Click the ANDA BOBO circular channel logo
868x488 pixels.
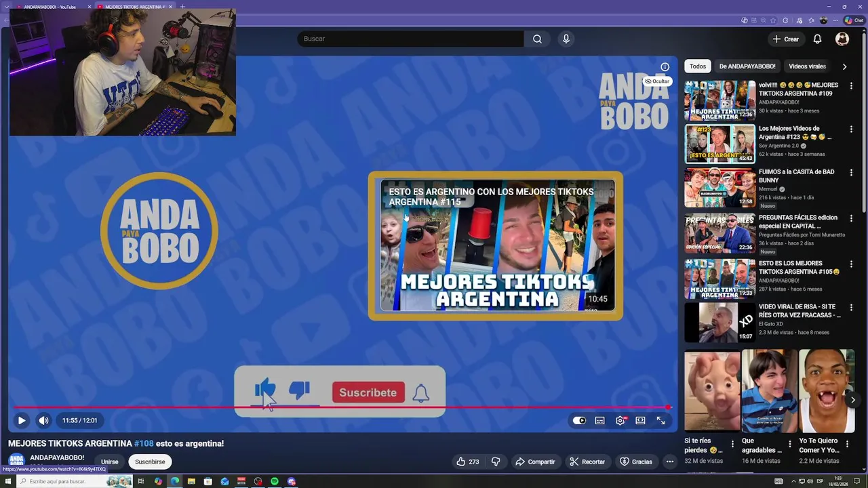159,231
